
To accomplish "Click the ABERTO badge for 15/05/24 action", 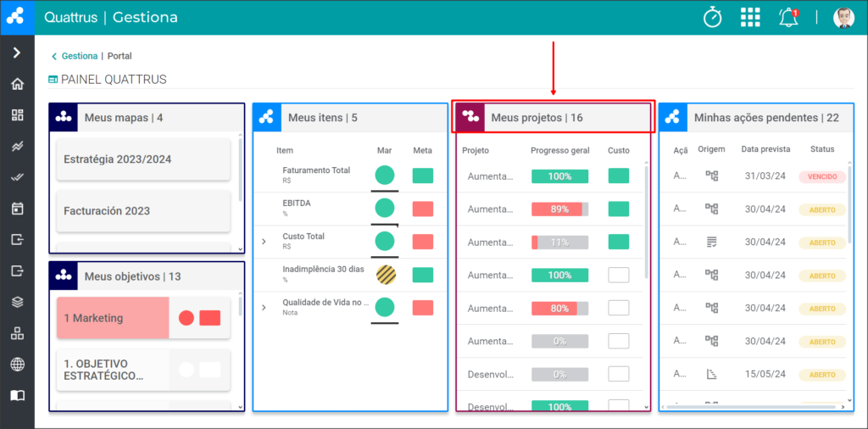I will click(x=822, y=375).
